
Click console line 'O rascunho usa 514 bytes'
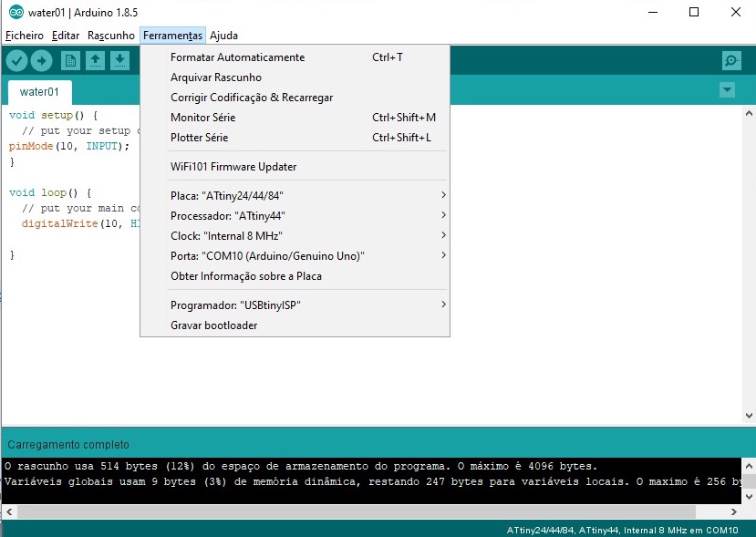pos(301,466)
